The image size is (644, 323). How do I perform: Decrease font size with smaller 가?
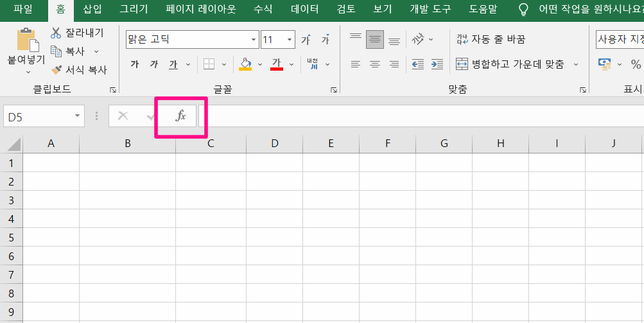[326, 39]
